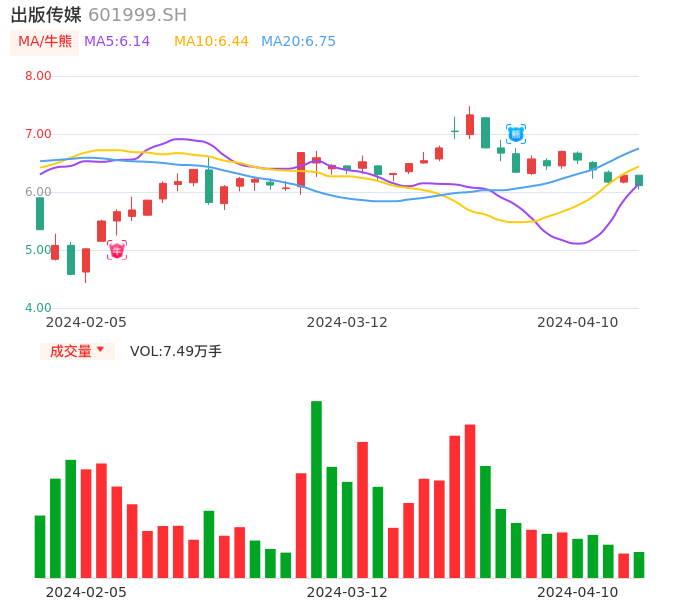The height and width of the screenshot is (606, 686).
Task: Click the 2024-02-05 date under price chart
Action: point(86,322)
